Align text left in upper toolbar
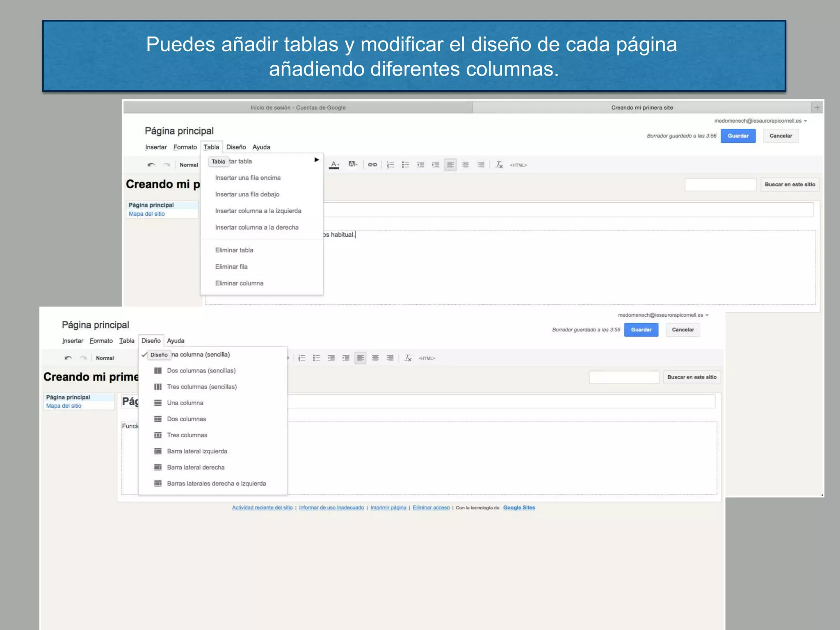 (450, 165)
